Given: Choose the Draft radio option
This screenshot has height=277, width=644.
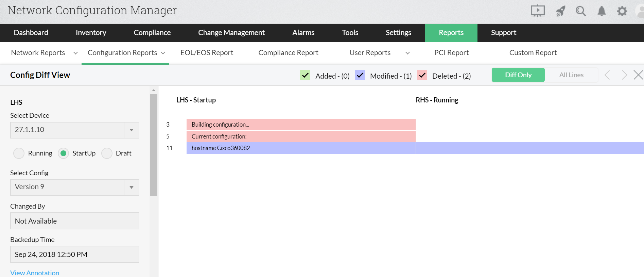Looking at the screenshot, I should click(107, 153).
